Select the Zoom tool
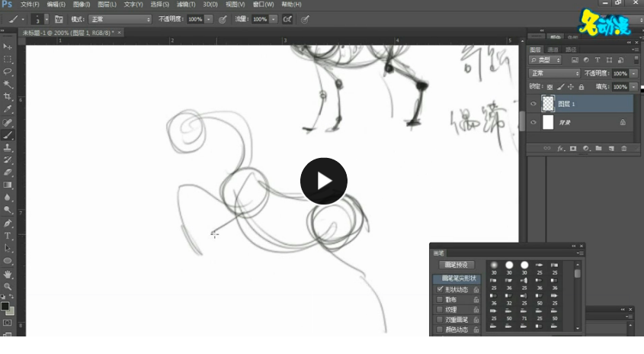 point(8,286)
